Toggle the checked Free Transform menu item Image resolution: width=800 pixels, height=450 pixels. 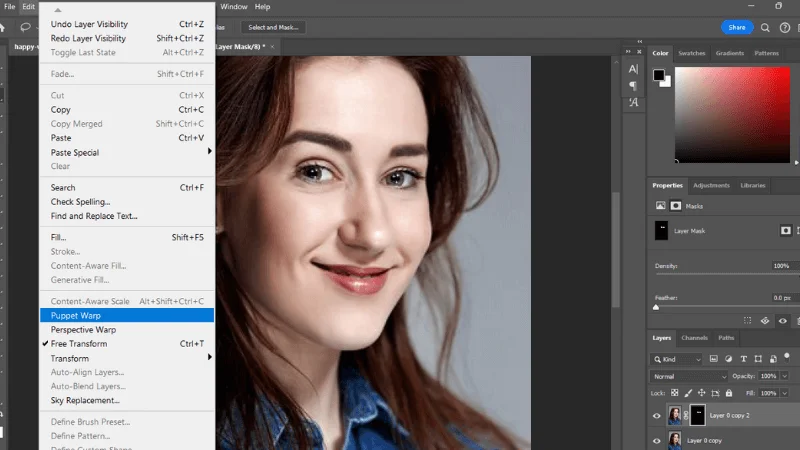pos(127,344)
